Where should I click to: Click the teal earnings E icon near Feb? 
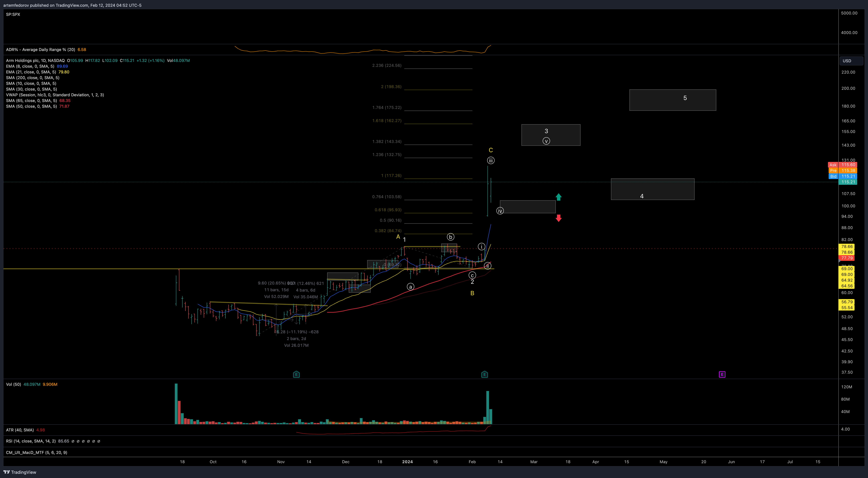[x=484, y=374]
